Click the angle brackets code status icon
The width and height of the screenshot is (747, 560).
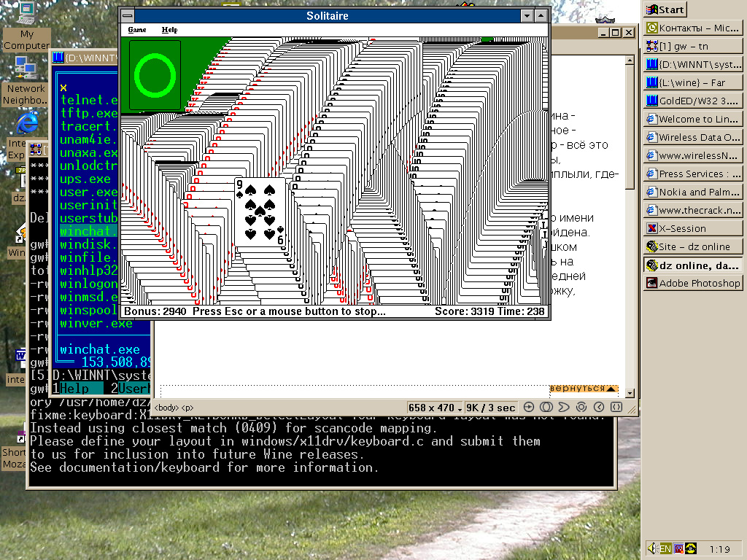click(616, 407)
